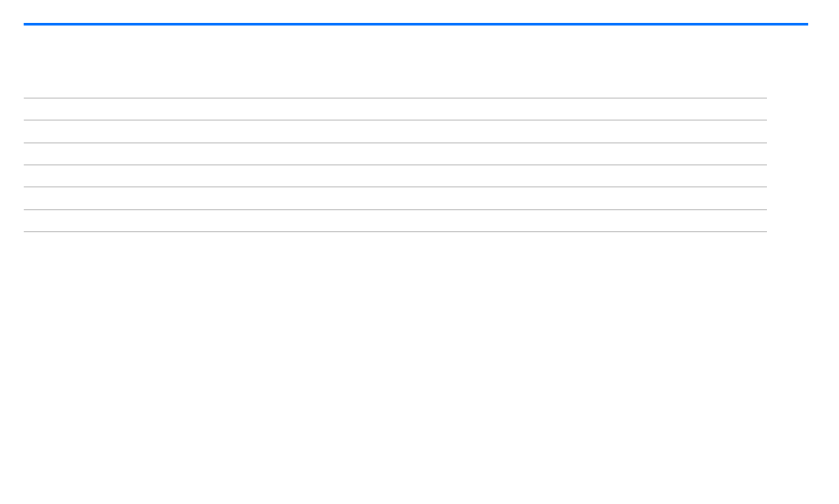Click the sixth gray divider line
This screenshot has width=839, height=504.
click(x=395, y=209)
